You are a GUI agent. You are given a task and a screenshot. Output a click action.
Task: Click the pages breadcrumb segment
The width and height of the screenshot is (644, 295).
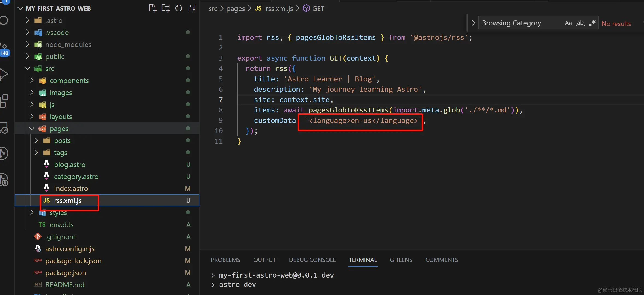[235, 8]
